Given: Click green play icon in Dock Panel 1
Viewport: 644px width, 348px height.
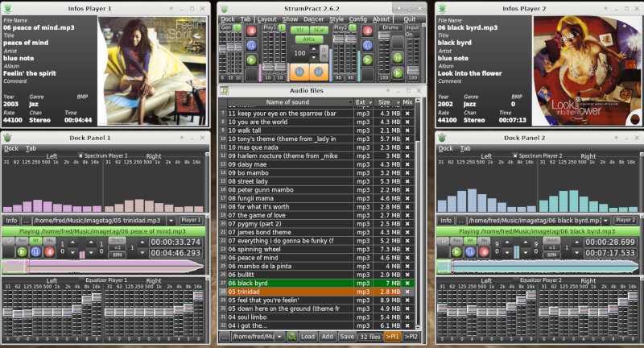Looking at the screenshot, I should 23,251.
